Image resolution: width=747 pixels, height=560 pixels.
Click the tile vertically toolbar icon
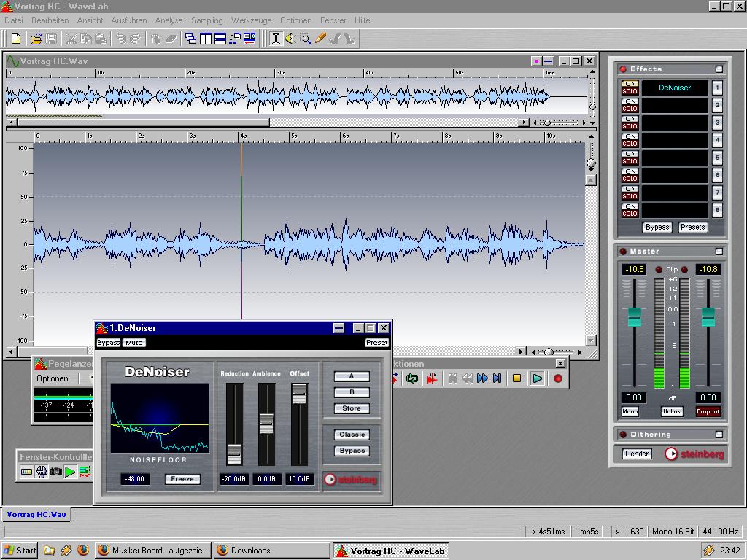pyautogui.click(x=205, y=39)
